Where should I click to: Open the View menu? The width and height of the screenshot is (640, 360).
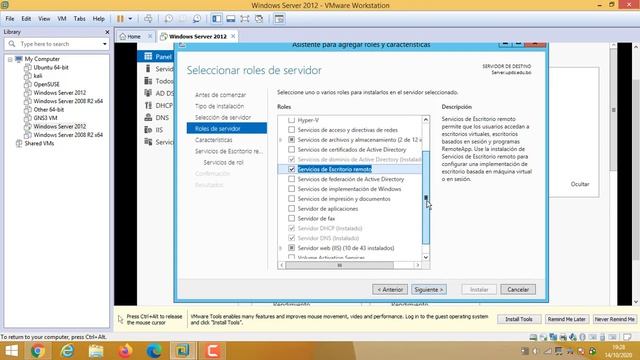pos(44,19)
